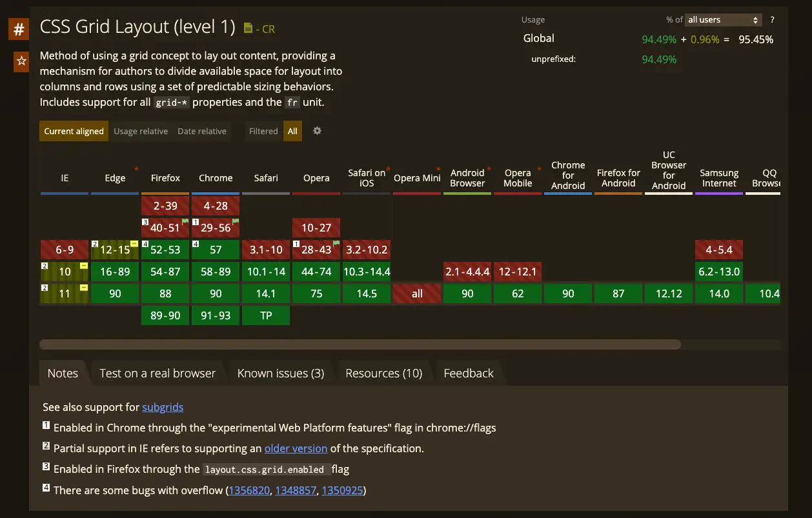
Task: Expand Safari TP version cell
Action: point(266,315)
